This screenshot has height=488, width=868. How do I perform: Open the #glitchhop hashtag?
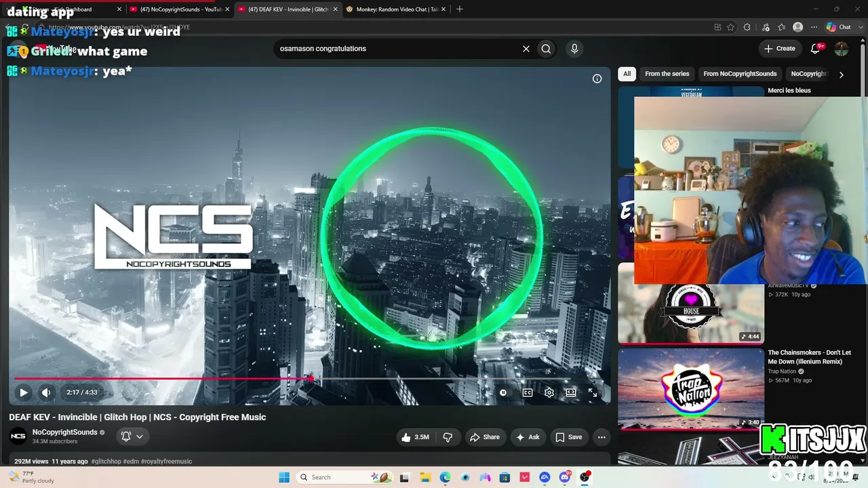(x=106, y=462)
